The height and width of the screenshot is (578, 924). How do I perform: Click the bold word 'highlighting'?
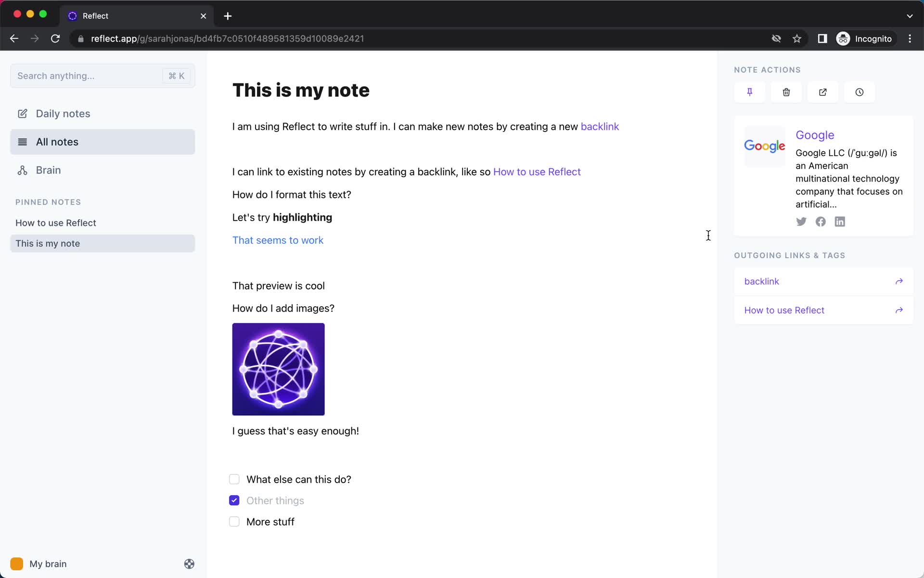[x=302, y=217]
